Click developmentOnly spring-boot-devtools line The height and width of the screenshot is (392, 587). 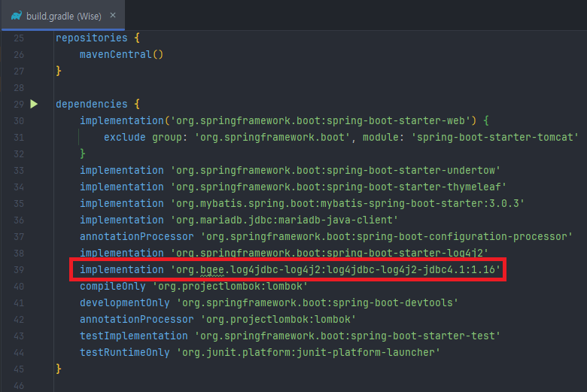[x=269, y=302]
